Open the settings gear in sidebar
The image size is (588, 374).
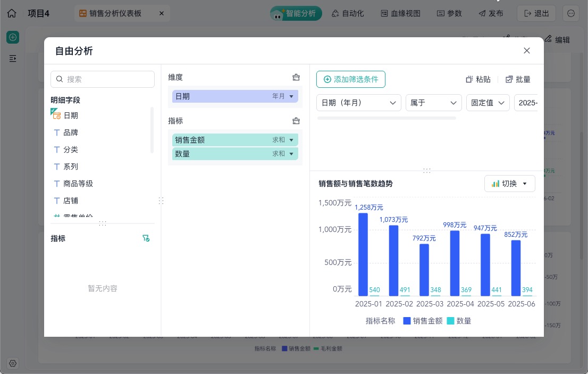point(13,363)
